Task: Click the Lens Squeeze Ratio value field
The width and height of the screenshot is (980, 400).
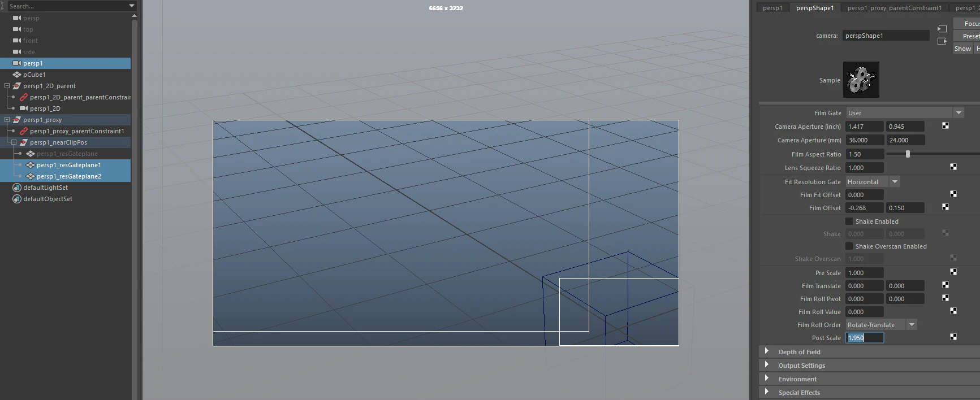Action: [x=865, y=168]
